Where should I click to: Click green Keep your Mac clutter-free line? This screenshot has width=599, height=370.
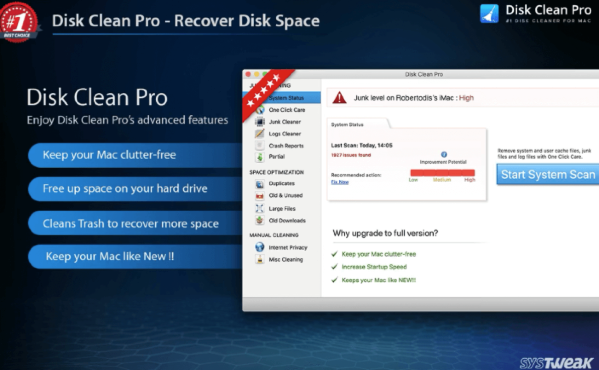379,254
